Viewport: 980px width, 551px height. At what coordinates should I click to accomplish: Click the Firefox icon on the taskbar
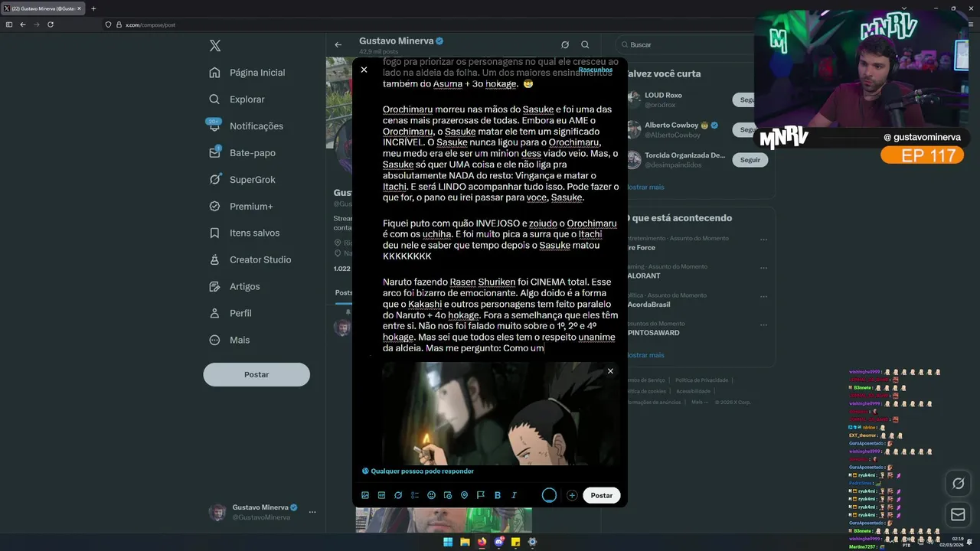tap(482, 542)
